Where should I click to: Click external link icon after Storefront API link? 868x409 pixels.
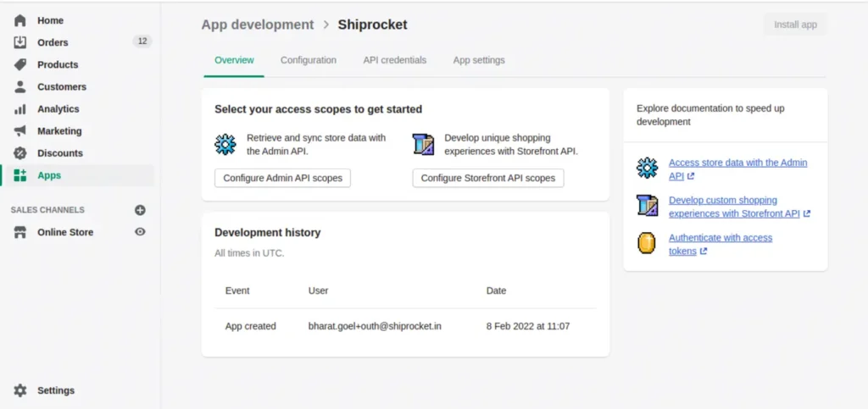807,213
